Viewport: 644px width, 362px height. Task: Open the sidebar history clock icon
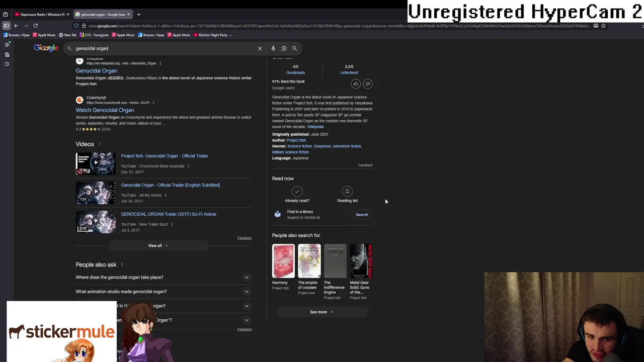(x=7, y=64)
